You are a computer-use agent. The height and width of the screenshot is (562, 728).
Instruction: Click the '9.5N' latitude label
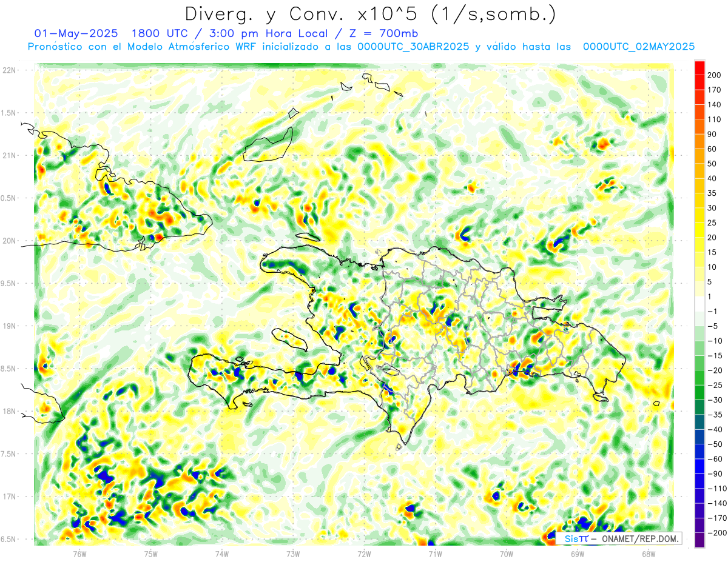8,283
